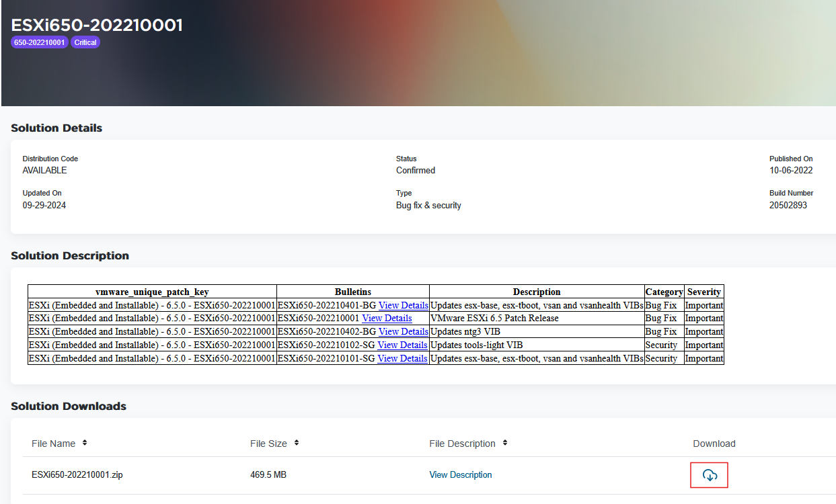Open View Description link for the zip file
This screenshot has width=836, height=504.
(461, 475)
